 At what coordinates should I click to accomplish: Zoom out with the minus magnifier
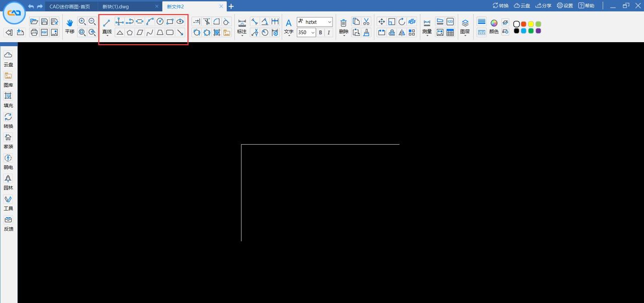point(92,22)
